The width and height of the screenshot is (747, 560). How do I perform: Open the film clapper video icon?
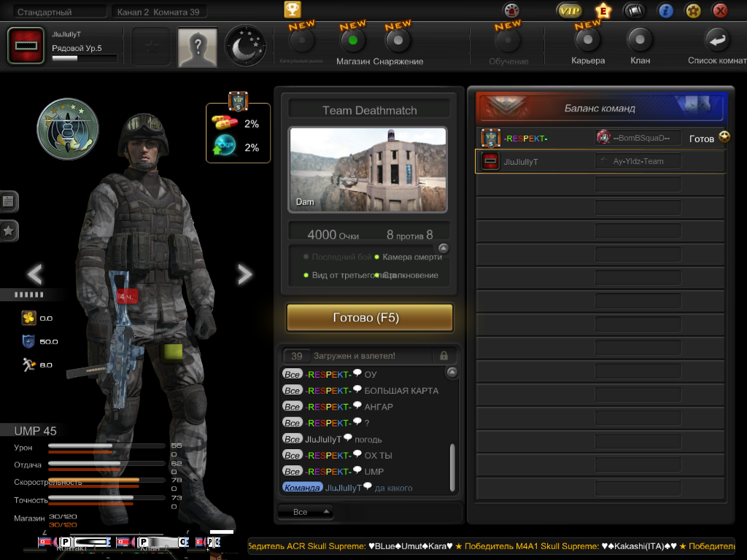pos(634,10)
